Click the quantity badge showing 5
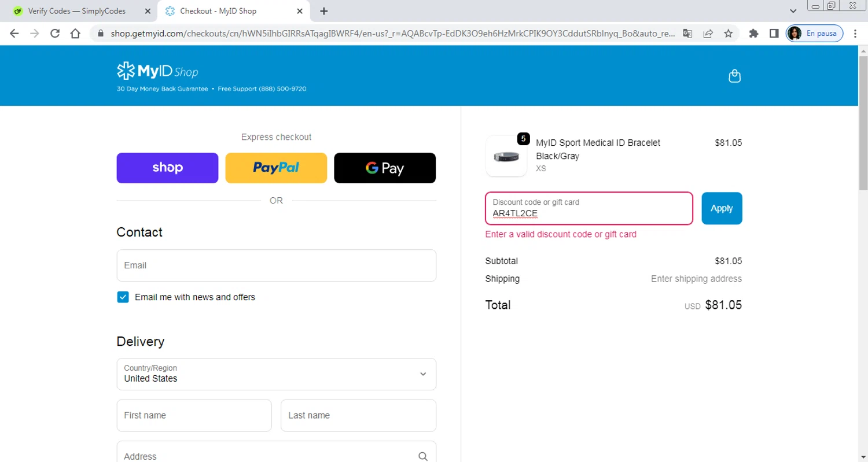Screen dimensions: 868x462 [523, 139]
